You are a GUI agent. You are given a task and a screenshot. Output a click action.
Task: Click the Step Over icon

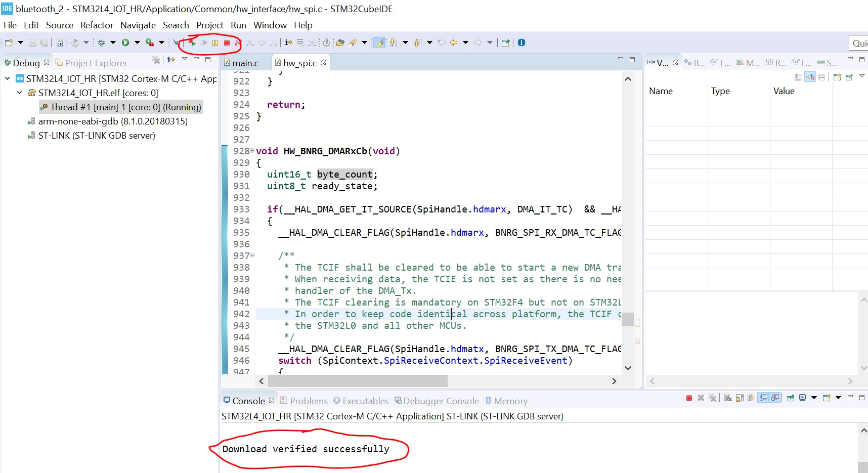262,43
